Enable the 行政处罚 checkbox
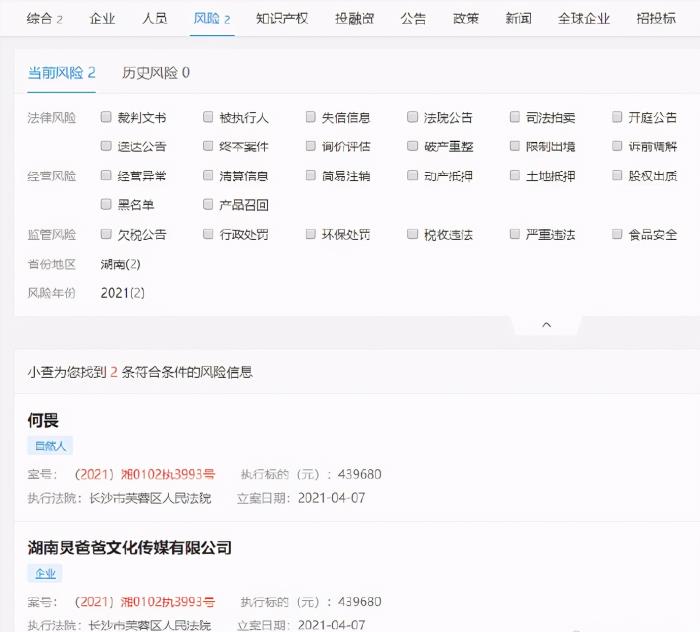The width and height of the screenshot is (700, 632). tap(209, 235)
